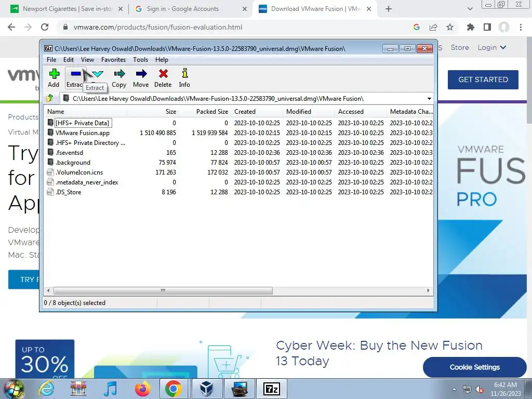Select the .DS_Store file
This screenshot has height=399, width=532.
(x=68, y=192)
